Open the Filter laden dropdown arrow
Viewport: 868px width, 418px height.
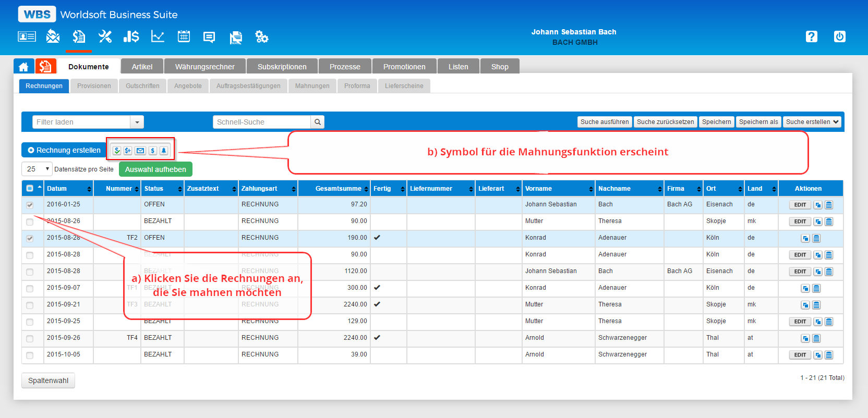[137, 122]
